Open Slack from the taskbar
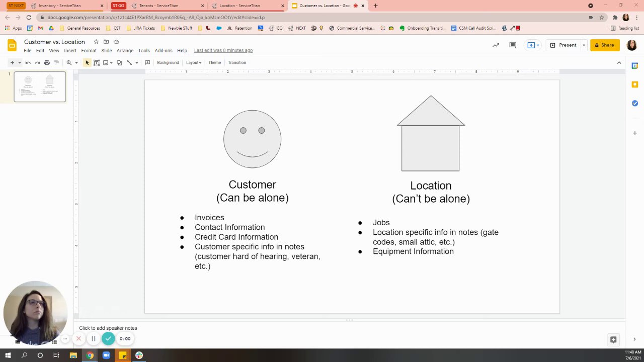 click(139, 355)
